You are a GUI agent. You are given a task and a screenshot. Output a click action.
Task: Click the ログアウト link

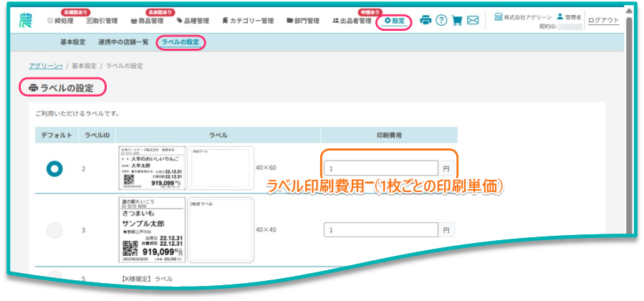pyautogui.click(x=604, y=21)
